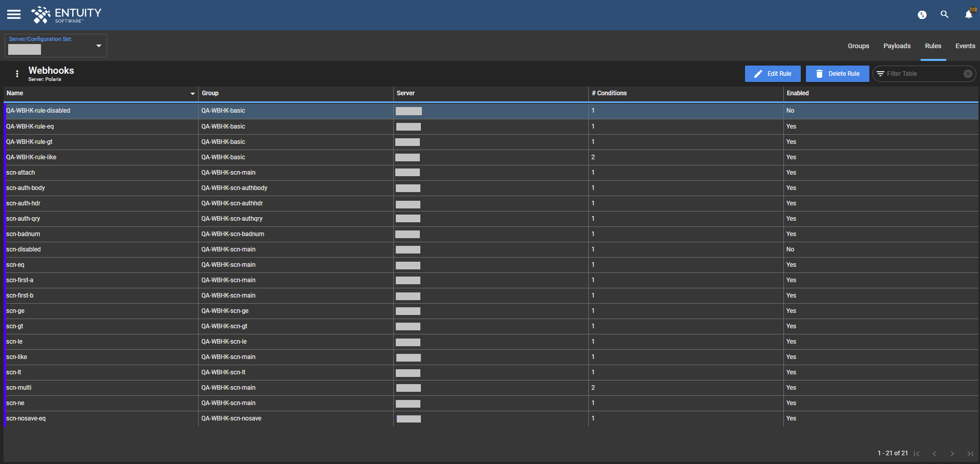Click the Delete Rule button
The height and width of the screenshot is (464, 980).
[837, 74]
